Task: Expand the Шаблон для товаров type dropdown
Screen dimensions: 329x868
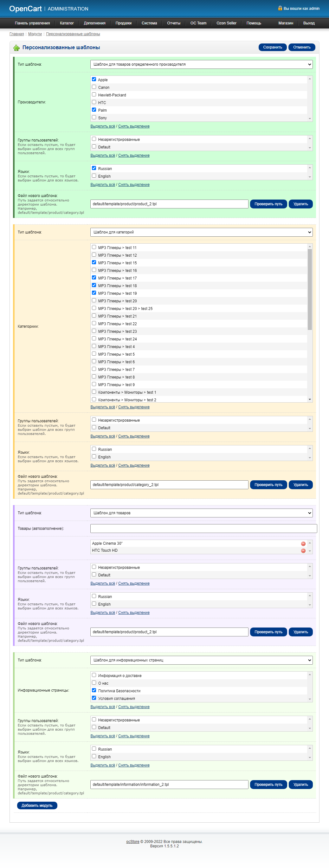Action: click(x=201, y=513)
